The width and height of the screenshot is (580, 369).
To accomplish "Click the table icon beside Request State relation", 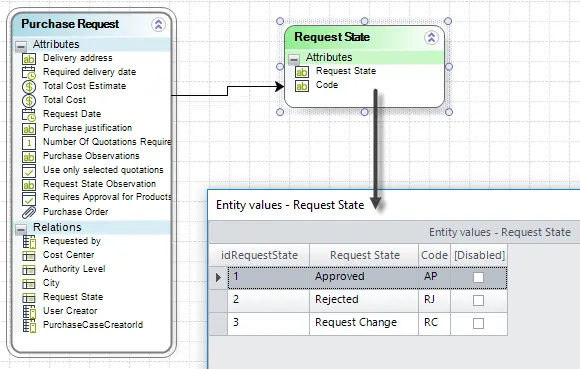I will pos(29,298).
